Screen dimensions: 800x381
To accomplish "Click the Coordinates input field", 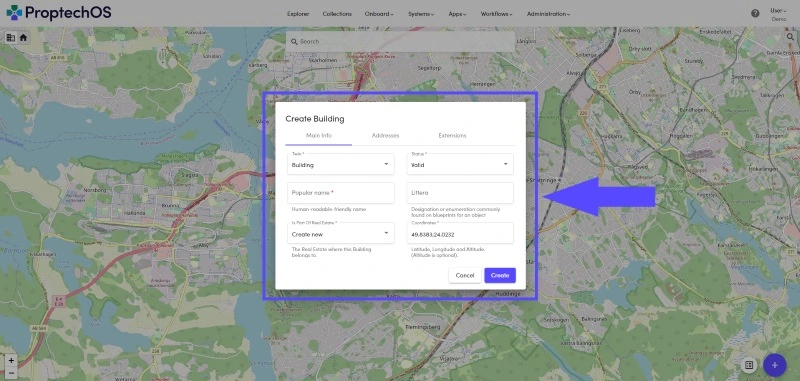I will [460, 233].
